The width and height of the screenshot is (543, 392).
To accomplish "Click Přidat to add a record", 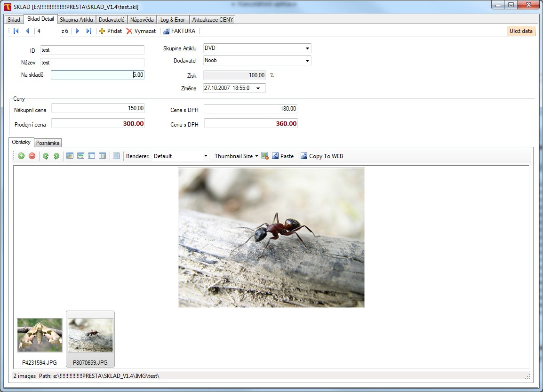I will (x=111, y=31).
